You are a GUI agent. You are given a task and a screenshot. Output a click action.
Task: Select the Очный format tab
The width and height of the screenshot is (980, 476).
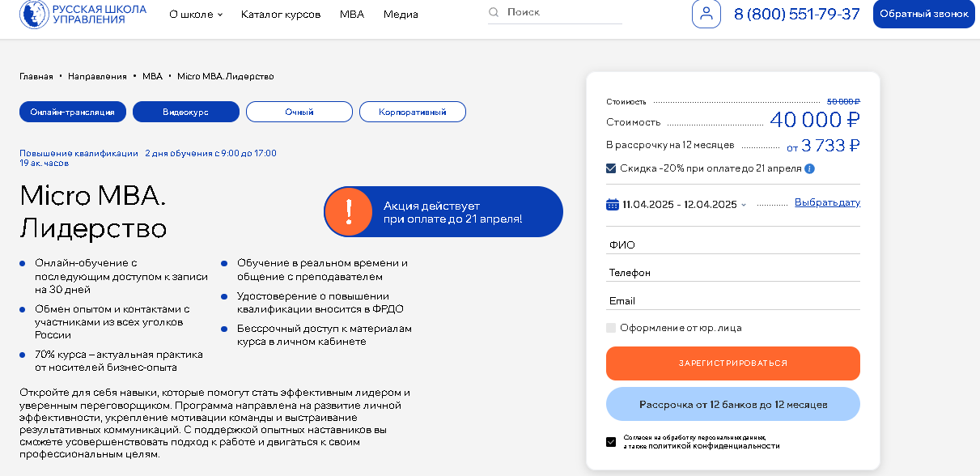[x=299, y=112]
